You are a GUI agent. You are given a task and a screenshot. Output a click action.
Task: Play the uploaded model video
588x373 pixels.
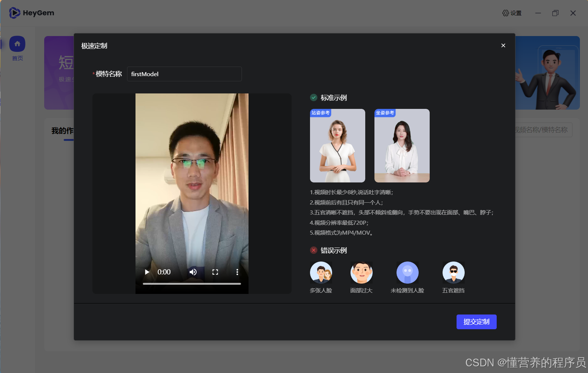[x=147, y=272]
